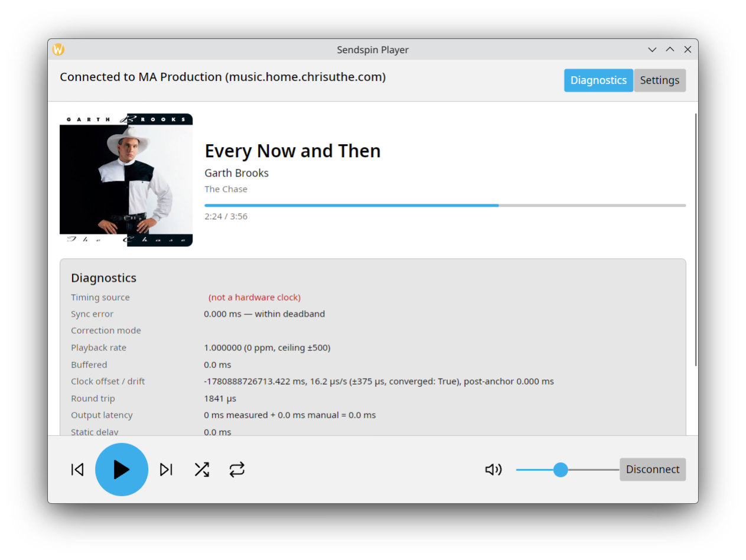Toggle repeat mode
The width and height of the screenshot is (746, 560).
(237, 470)
